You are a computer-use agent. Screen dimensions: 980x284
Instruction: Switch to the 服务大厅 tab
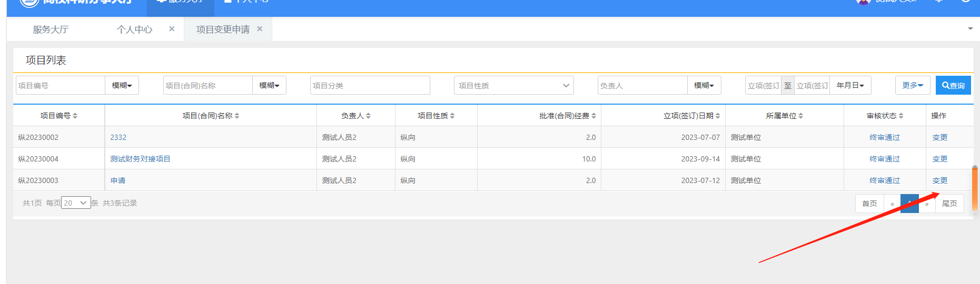click(51, 29)
